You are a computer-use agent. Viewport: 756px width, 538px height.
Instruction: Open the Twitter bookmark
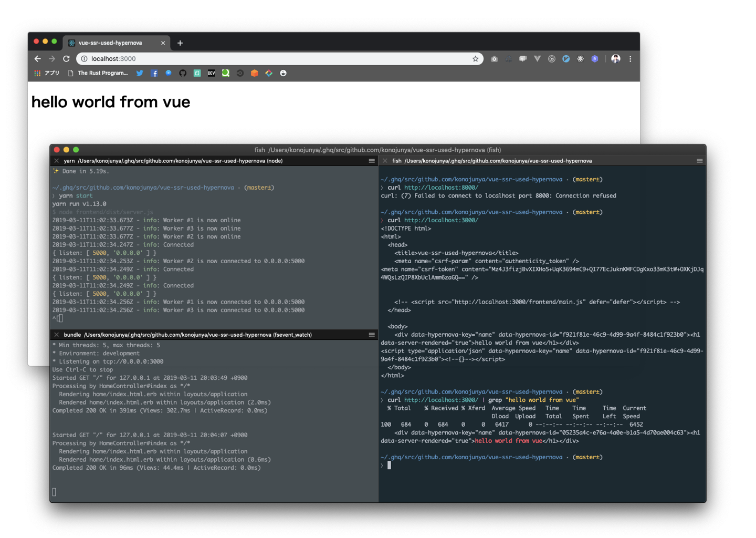pyautogui.click(x=140, y=73)
